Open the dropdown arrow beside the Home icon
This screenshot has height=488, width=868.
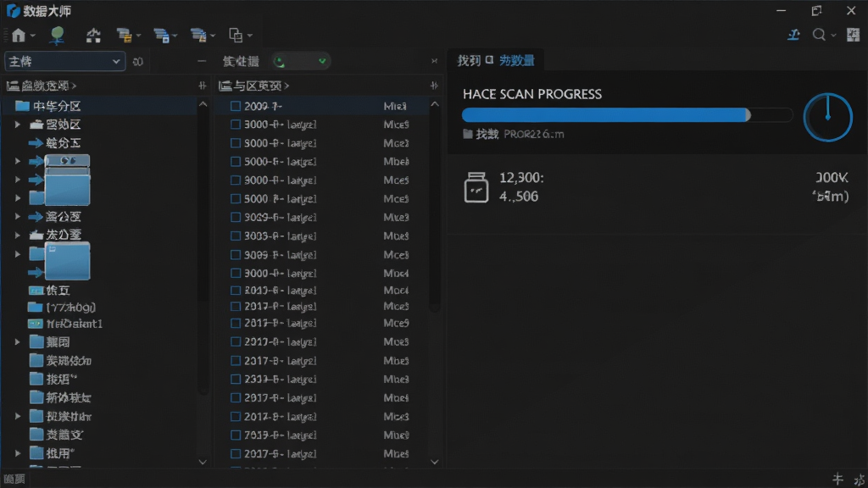point(33,36)
